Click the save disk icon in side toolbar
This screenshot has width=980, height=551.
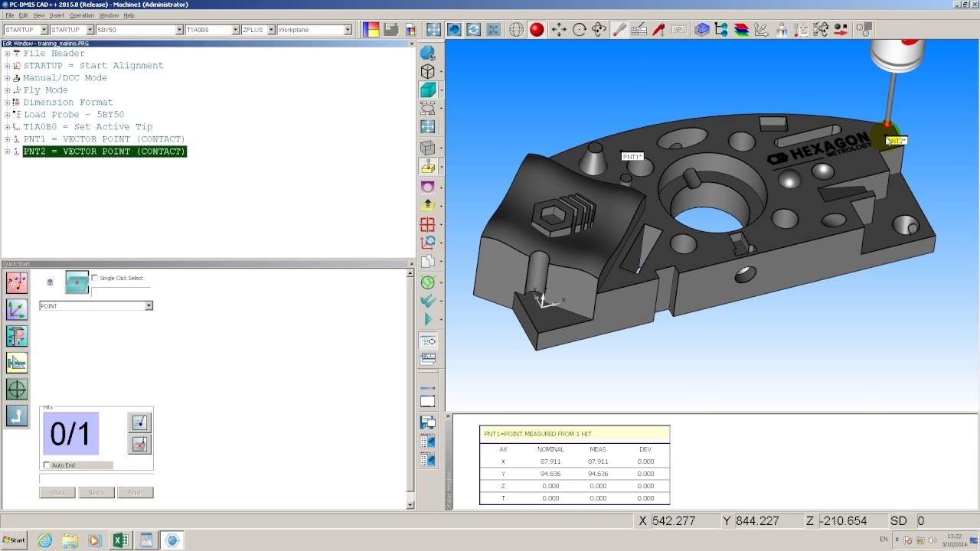click(x=428, y=422)
